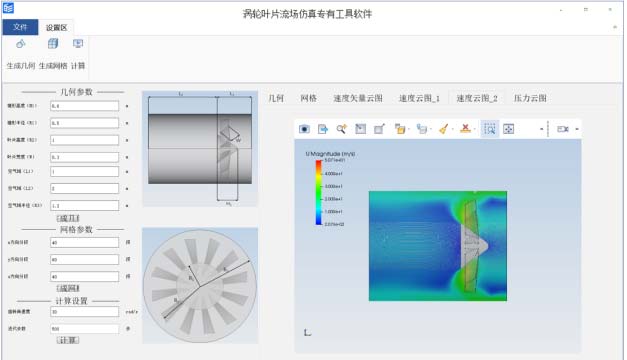This screenshot has width=627, height=360.
Task: Click the coordinate axis triad icon
Action: [307, 332]
